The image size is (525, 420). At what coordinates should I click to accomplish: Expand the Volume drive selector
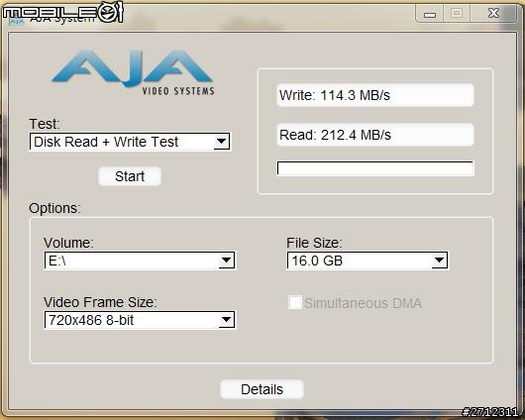click(x=140, y=261)
